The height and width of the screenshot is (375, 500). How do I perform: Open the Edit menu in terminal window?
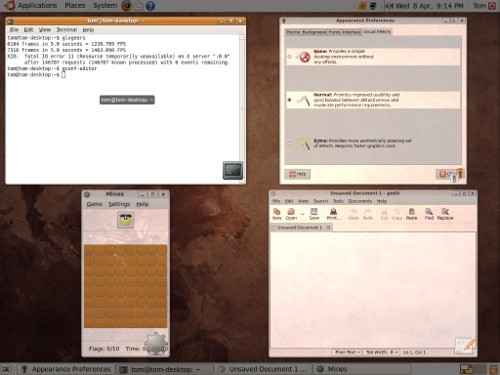(28, 30)
